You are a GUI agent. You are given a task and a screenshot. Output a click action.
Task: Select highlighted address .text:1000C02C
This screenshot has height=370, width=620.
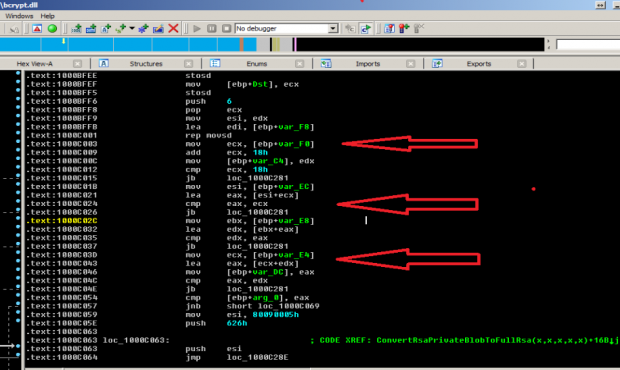[x=63, y=221]
